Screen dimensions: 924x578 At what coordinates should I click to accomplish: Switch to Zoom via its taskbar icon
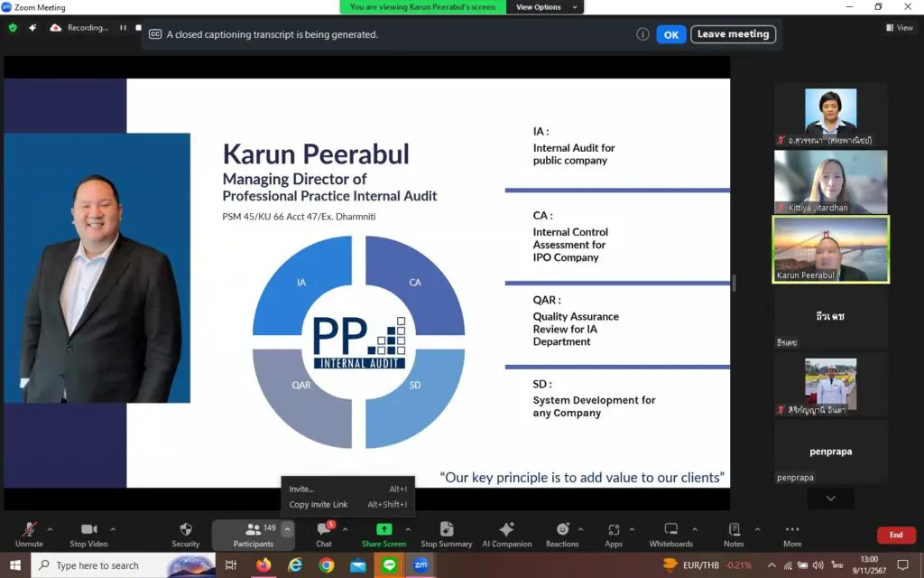tap(420, 565)
